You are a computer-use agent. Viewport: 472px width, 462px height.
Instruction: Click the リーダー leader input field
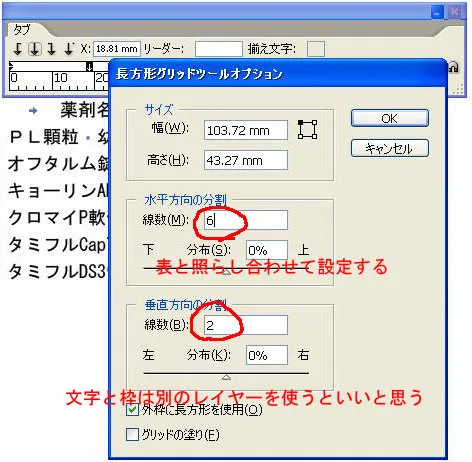pos(219,49)
